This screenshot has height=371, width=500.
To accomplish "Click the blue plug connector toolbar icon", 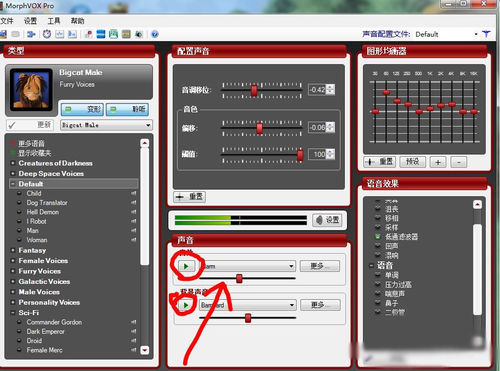I will (31, 34).
